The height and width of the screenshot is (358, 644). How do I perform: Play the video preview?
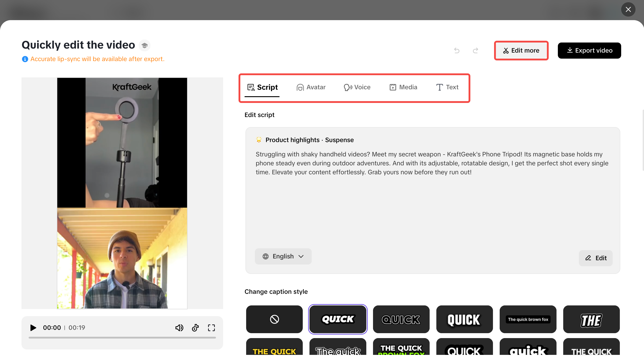(x=33, y=328)
